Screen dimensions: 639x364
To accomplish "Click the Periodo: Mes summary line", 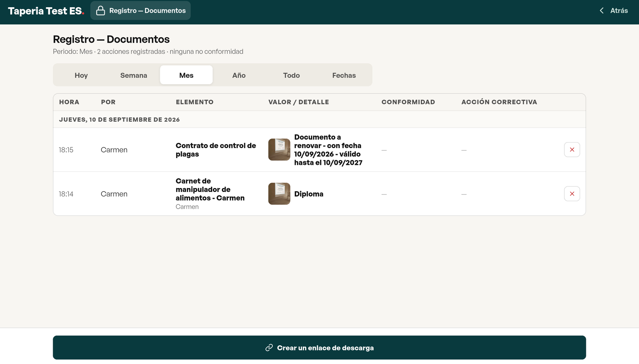I will (x=148, y=51).
